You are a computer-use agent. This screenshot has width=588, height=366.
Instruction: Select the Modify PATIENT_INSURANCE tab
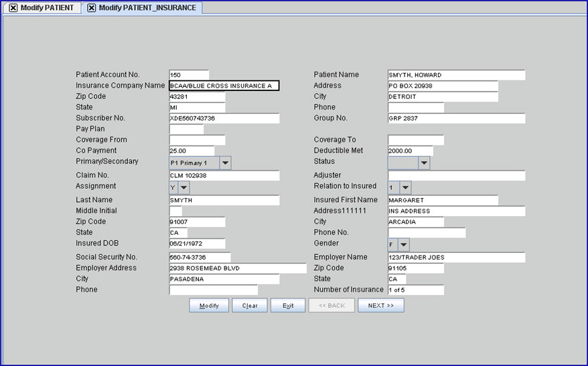[x=142, y=8]
